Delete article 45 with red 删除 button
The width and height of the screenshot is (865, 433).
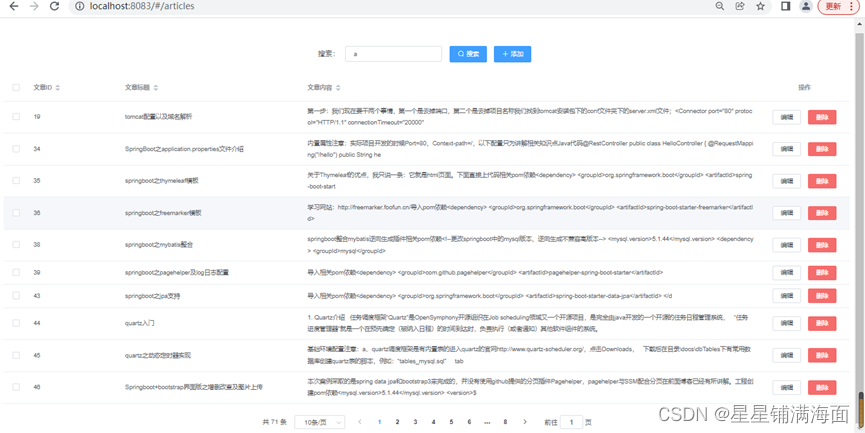coord(822,355)
